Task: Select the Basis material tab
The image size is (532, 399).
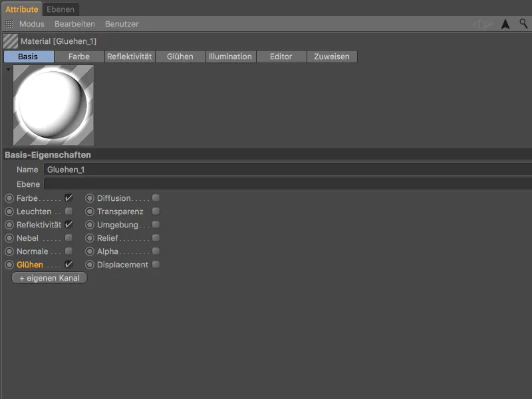Action: pos(29,57)
